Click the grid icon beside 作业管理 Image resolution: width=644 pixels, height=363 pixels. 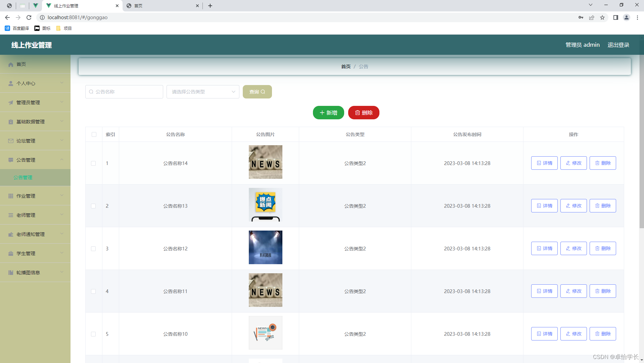[x=11, y=196]
